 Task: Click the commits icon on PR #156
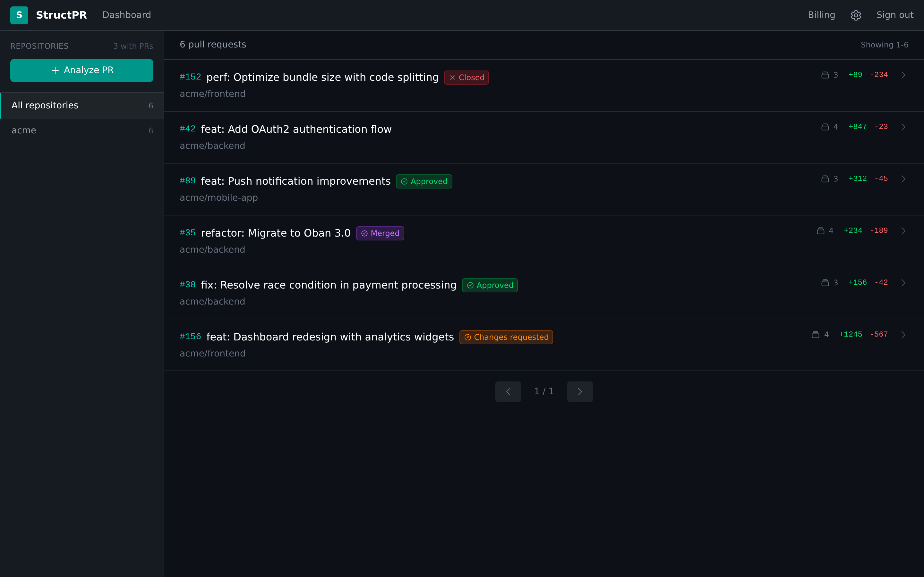(815, 334)
